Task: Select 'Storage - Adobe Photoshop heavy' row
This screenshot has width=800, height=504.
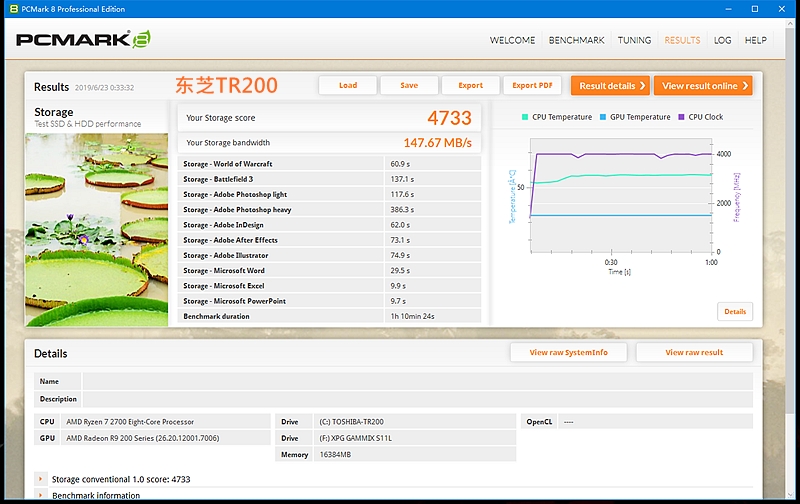Action: pyautogui.click(x=329, y=210)
